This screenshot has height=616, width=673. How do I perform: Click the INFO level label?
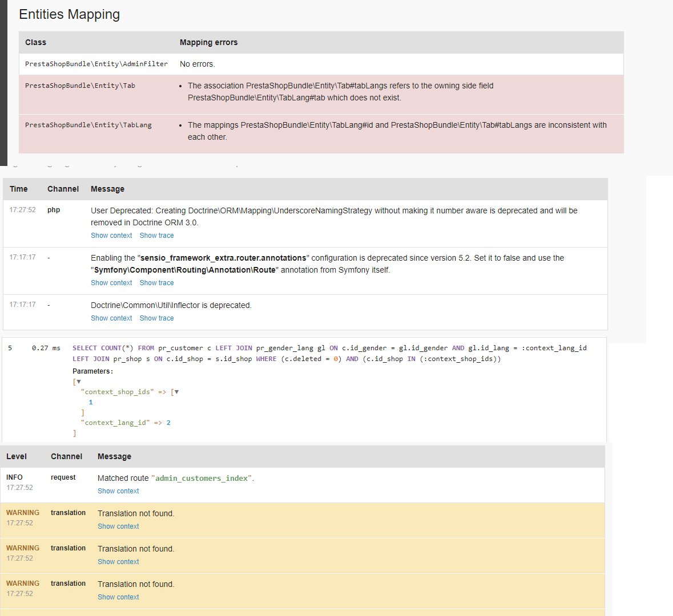[x=14, y=477]
